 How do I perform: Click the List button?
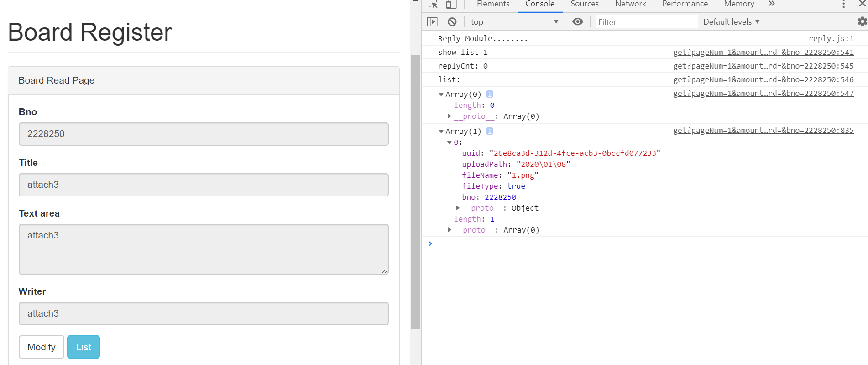84,347
